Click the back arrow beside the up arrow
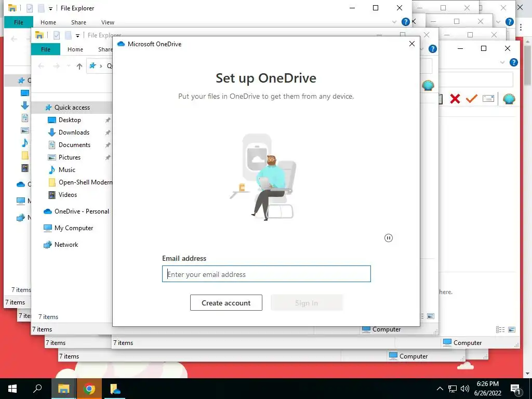 (x=41, y=66)
